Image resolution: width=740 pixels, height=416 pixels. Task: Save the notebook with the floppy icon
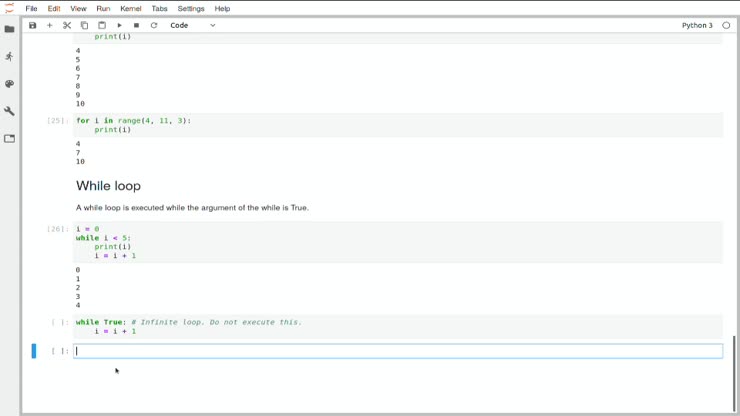pyautogui.click(x=32, y=25)
